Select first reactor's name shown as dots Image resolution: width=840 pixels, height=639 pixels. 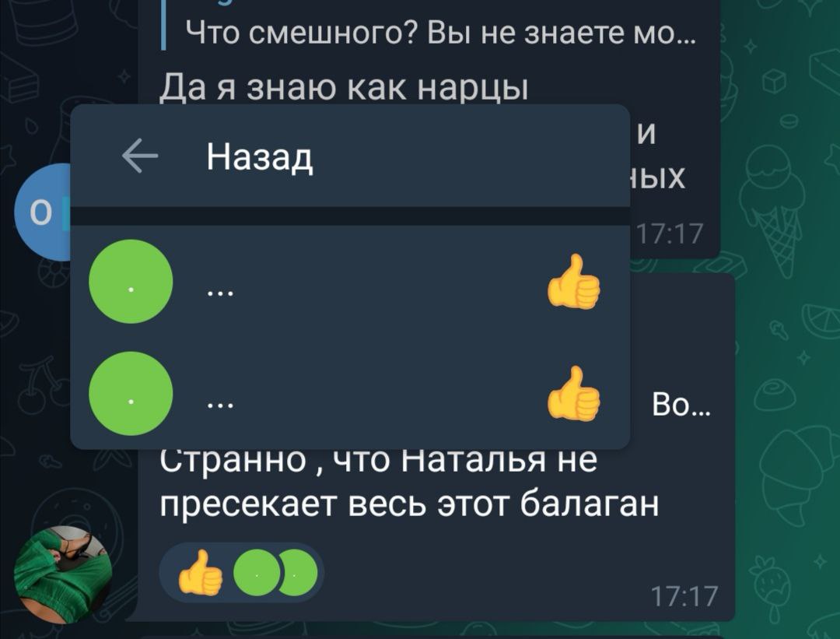pos(220,293)
